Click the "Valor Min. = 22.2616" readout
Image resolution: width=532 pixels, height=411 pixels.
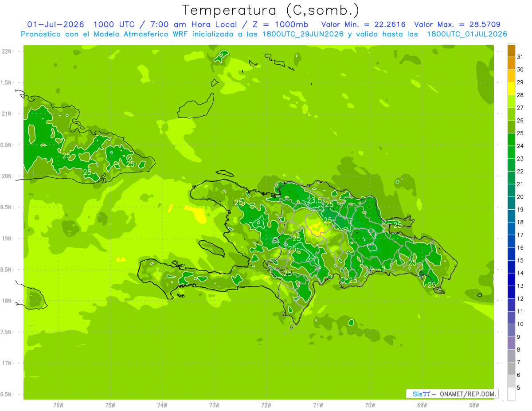(x=364, y=24)
